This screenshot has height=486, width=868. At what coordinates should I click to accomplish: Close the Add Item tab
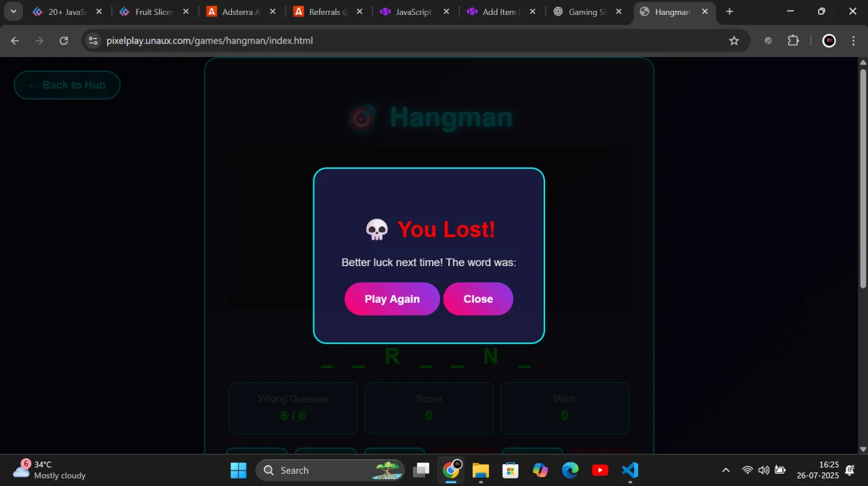(x=532, y=12)
